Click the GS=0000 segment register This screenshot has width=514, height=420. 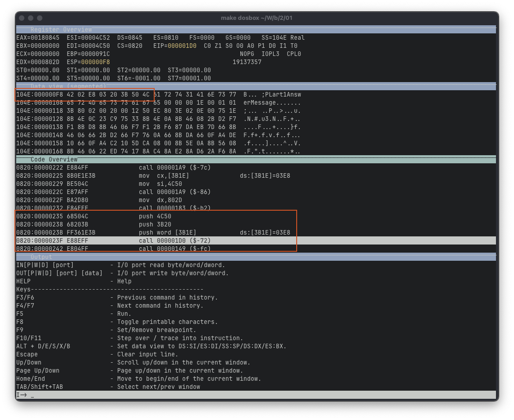click(x=238, y=38)
